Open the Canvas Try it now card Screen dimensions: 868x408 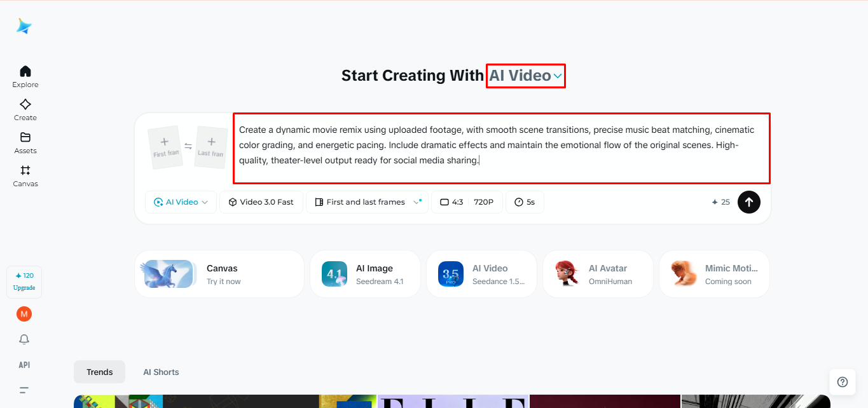(219, 274)
